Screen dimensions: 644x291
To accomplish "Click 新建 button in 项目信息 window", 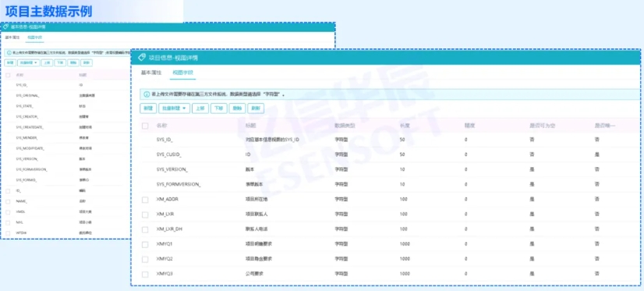I will pyautogui.click(x=148, y=108).
